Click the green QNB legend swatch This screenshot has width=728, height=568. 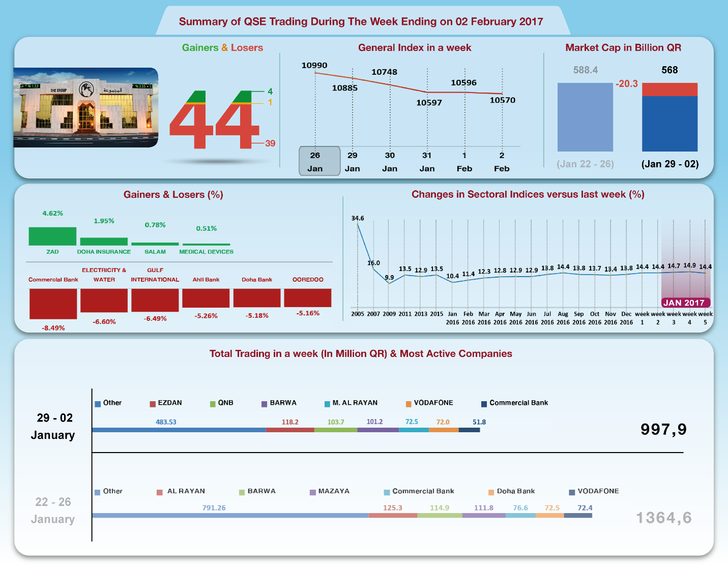coord(213,404)
